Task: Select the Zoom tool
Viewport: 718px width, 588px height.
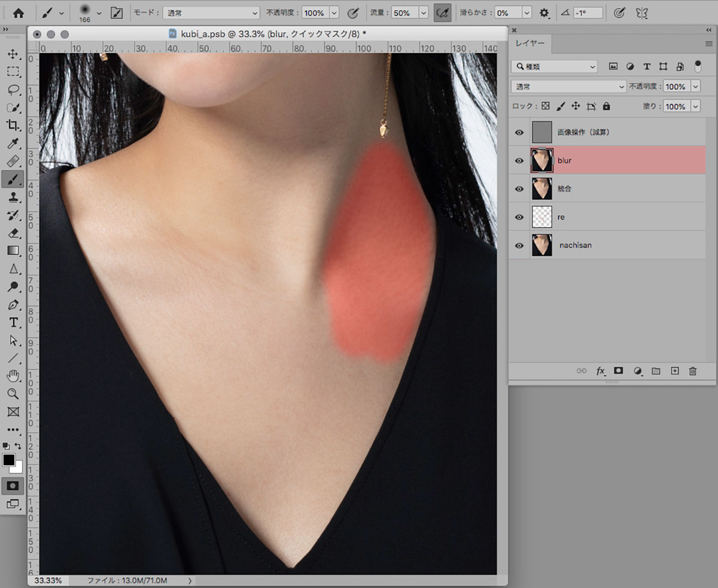Action: pyautogui.click(x=13, y=394)
